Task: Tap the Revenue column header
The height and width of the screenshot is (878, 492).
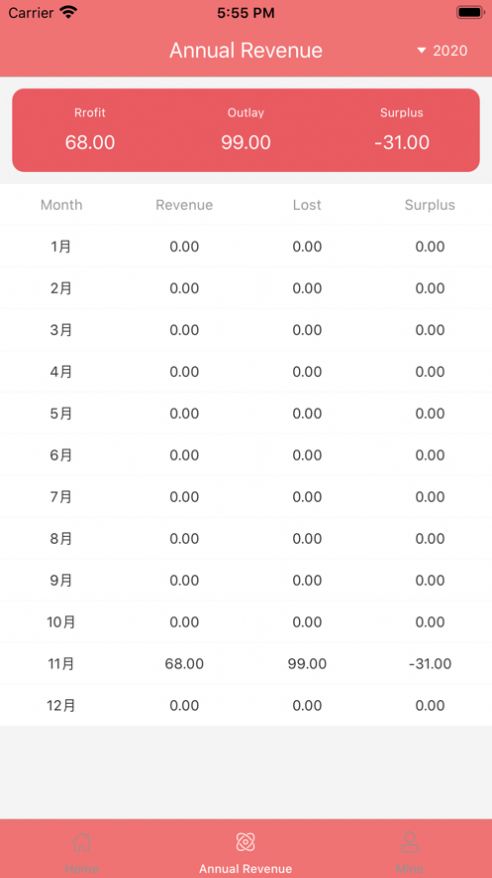Action: coord(184,205)
